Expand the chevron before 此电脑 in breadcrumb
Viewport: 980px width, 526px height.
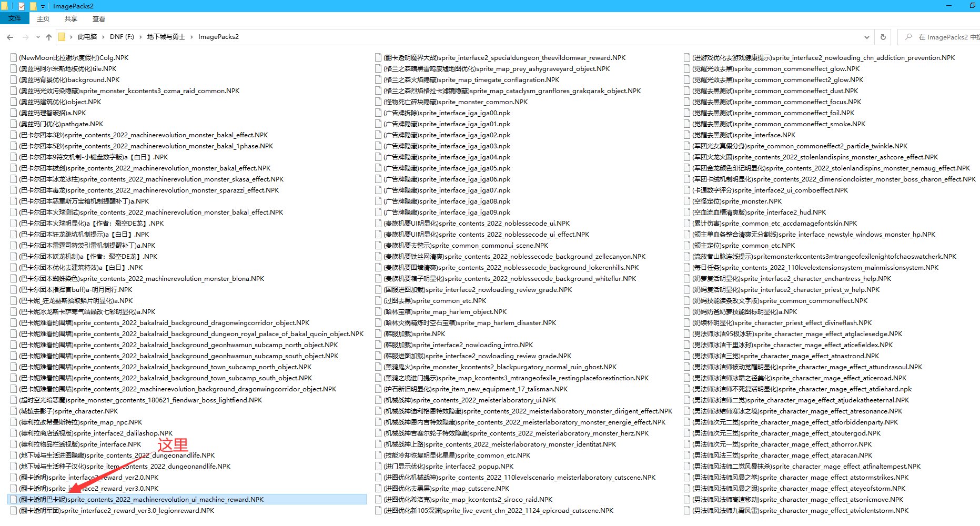click(x=71, y=37)
